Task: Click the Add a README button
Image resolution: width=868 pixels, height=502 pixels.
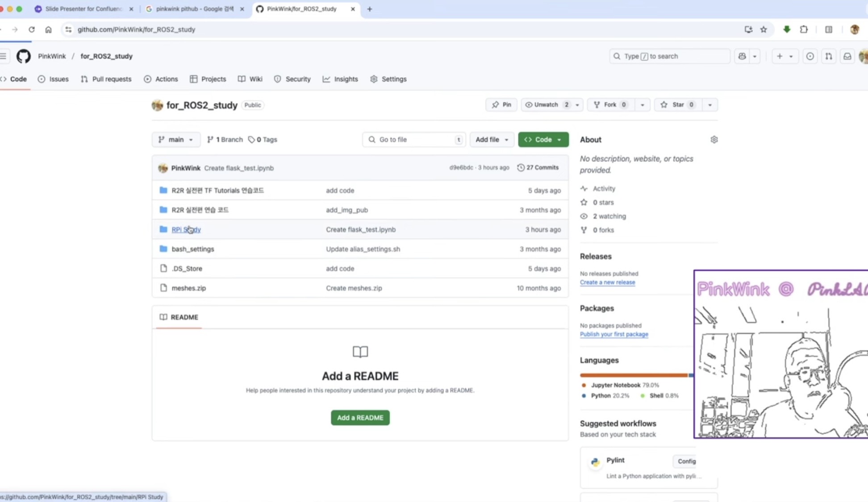Action: (360, 418)
